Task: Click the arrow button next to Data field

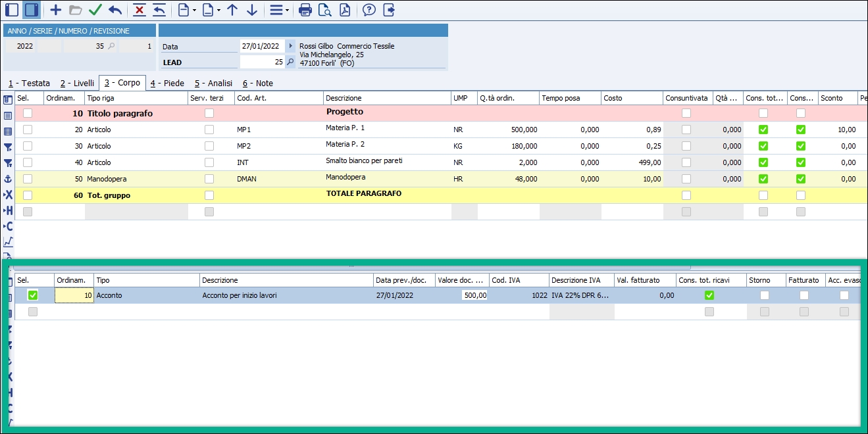Action: [291, 46]
